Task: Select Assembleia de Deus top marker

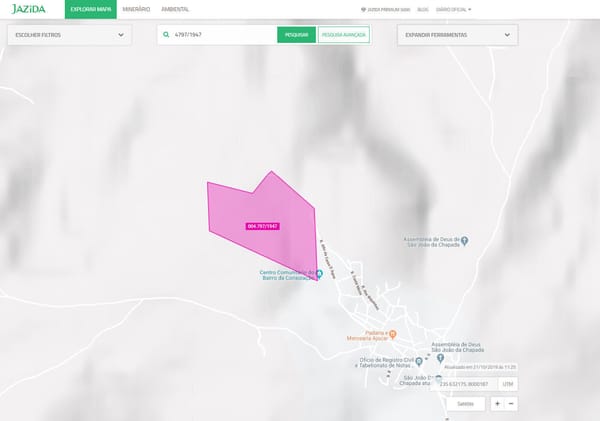Action: coord(478,240)
